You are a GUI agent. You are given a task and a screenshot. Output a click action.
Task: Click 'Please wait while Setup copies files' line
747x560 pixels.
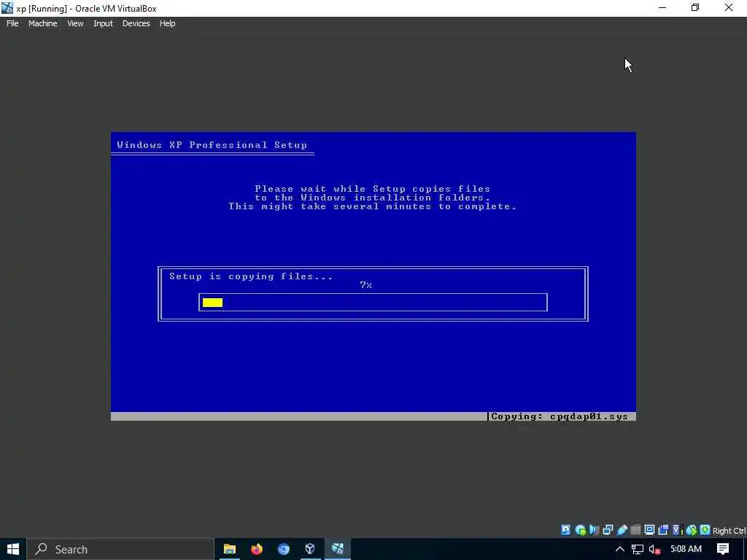(x=373, y=189)
